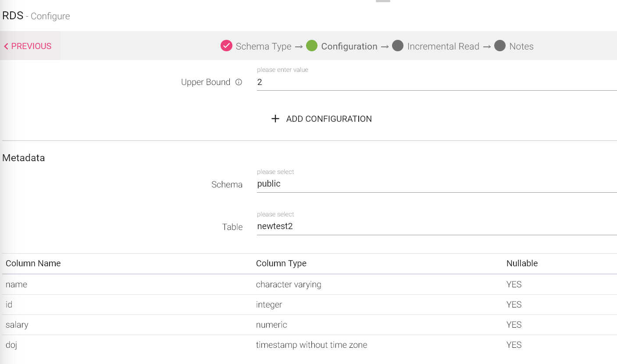Click the Upper Bound info icon
The height and width of the screenshot is (364, 617).
tap(239, 82)
